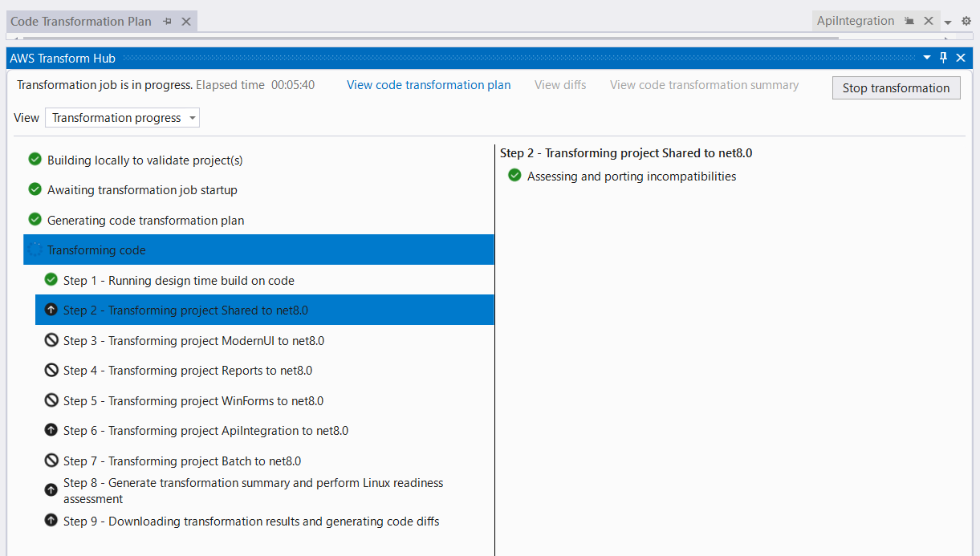Select Step 8 Generate transformation summary
980x556 pixels.
point(264,490)
